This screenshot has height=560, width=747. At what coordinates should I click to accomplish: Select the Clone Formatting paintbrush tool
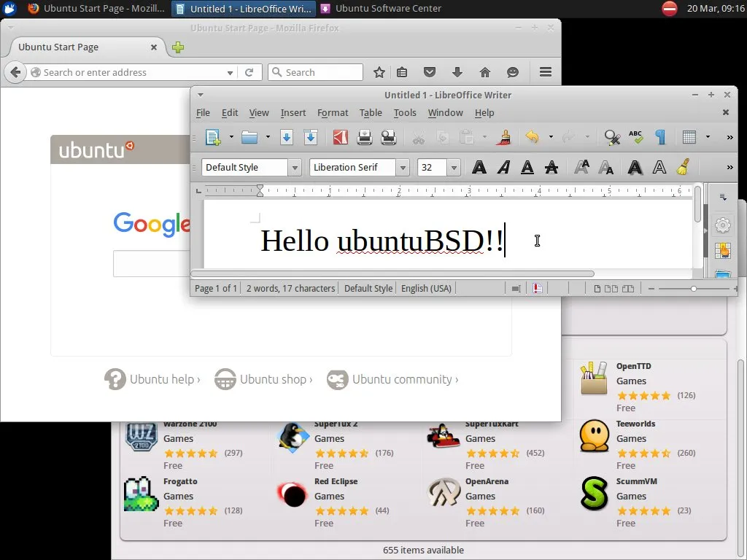[503, 137]
